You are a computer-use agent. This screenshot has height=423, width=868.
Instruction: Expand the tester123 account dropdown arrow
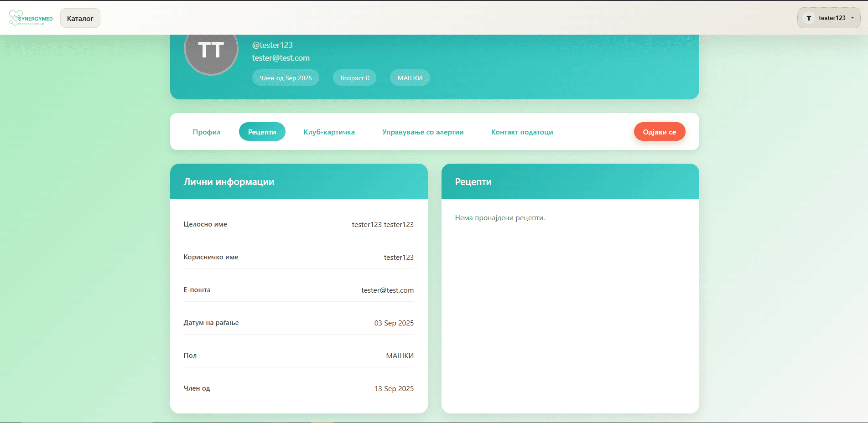852,18
